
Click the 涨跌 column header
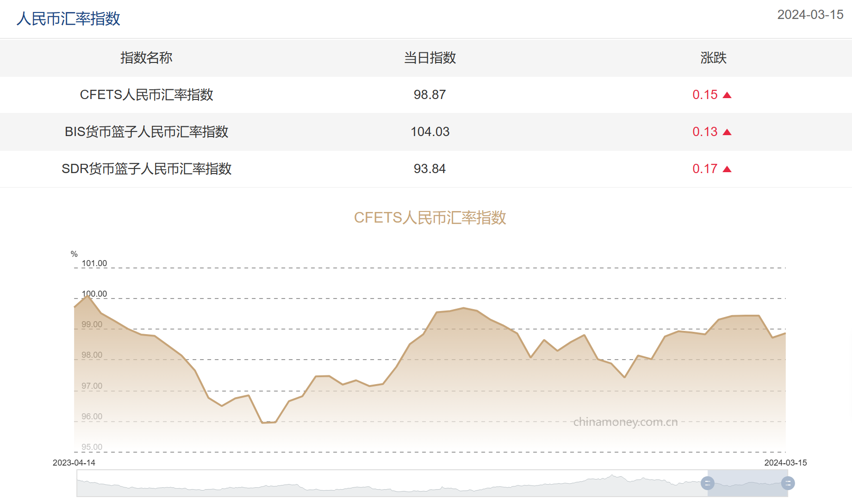713,58
